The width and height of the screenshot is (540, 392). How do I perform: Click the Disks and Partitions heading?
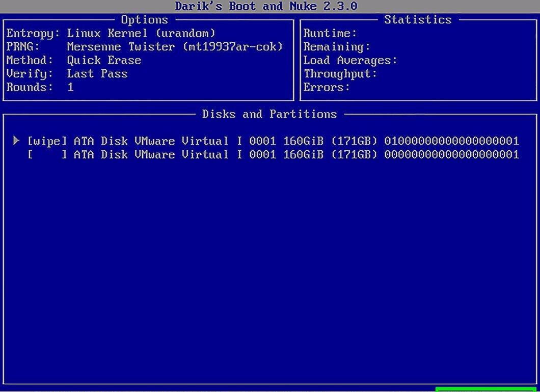click(x=269, y=114)
